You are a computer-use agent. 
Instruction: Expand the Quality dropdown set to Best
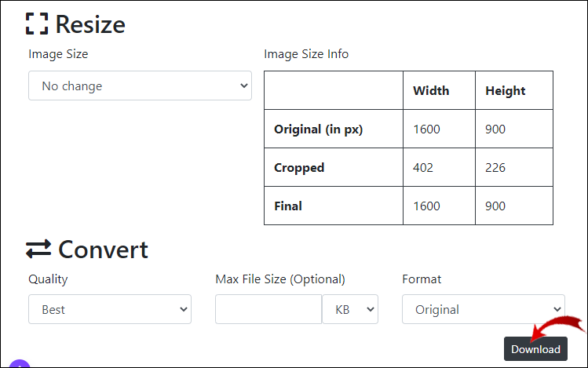[x=109, y=309]
